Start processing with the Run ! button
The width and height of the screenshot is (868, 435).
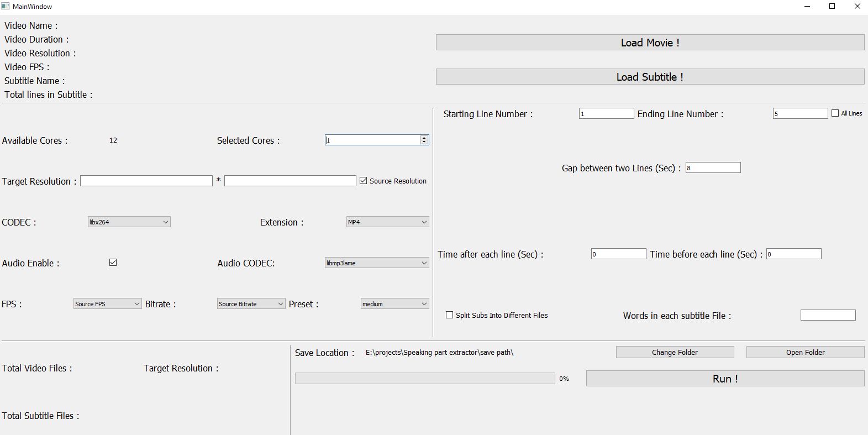(725, 379)
